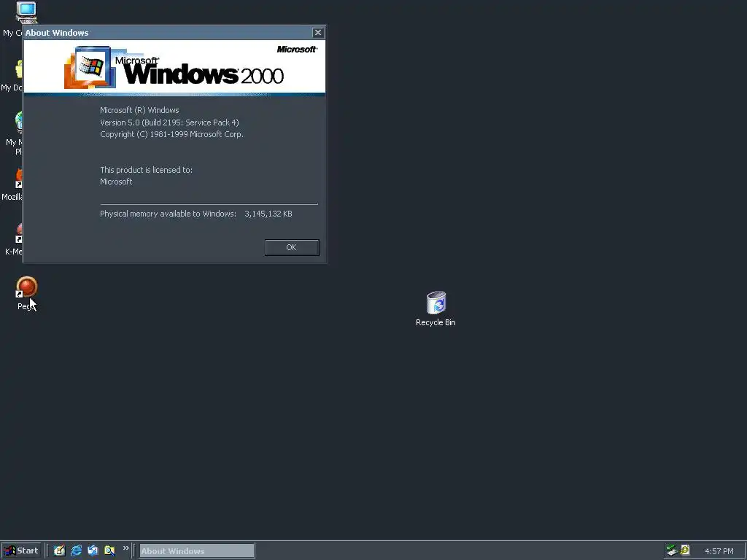
Task: Open the Start menu
Action: point(21,551)
